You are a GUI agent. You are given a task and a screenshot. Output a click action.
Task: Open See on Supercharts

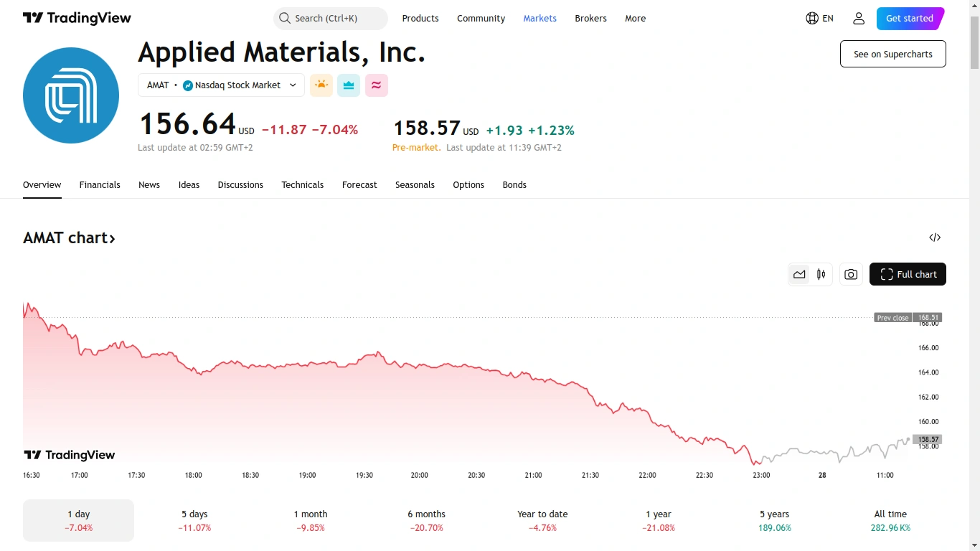point(892,54)
